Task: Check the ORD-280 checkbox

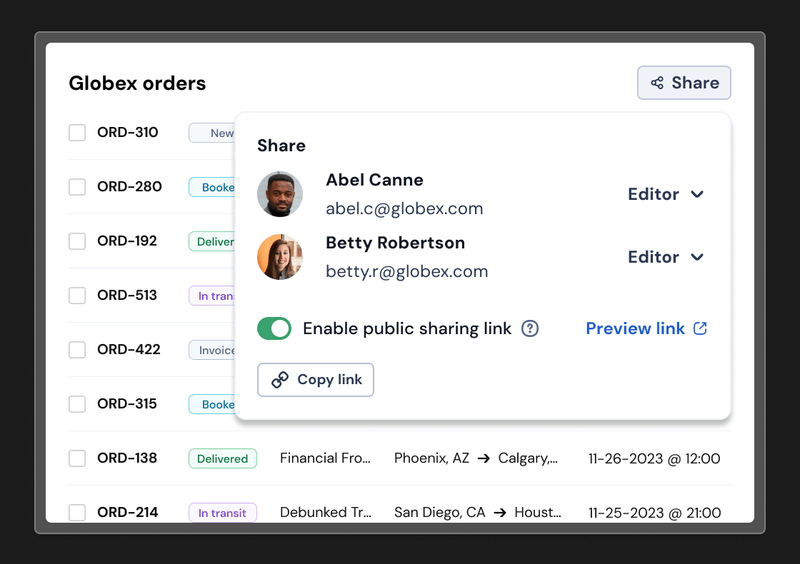Action: pos(77,187)
